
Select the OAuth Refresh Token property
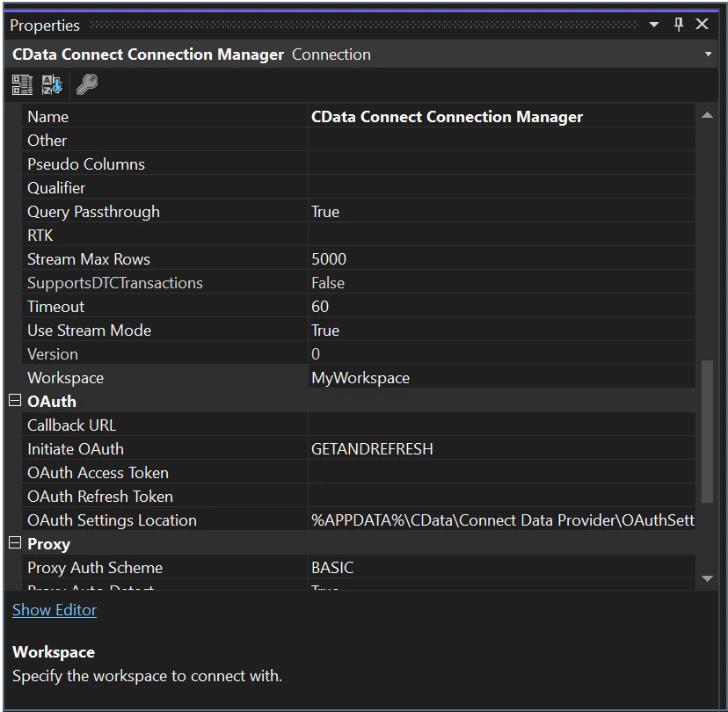point(164,496)
